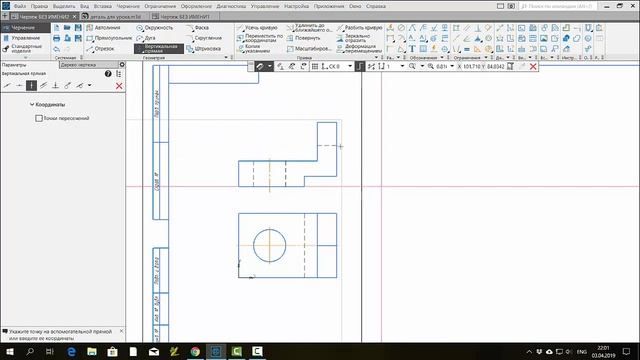Expand the Обозначения group arrow
The width and height of the screenshot is (640, 360).
(x=442, y=58)
